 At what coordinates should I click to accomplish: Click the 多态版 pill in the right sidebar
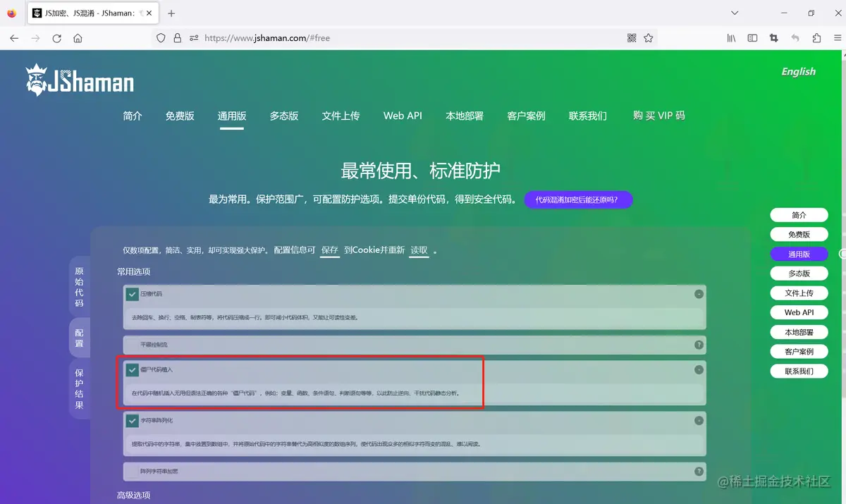click(799, 273)
